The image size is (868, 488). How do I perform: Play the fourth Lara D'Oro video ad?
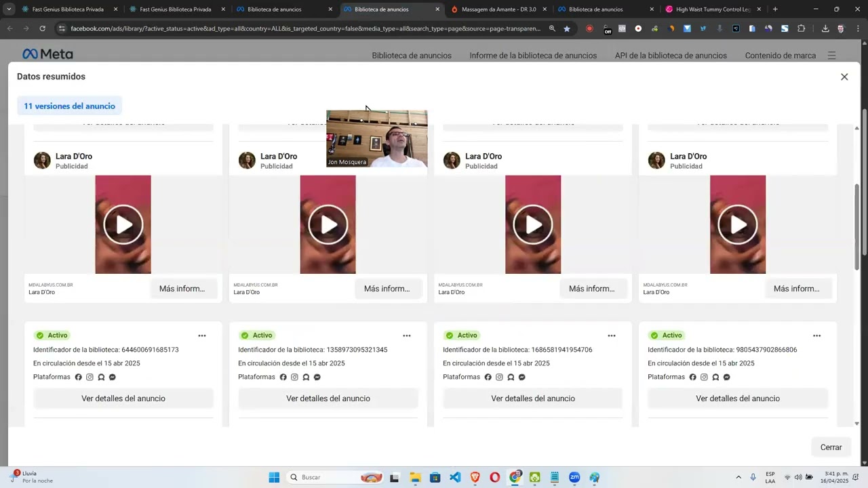(x=738, y=224)
